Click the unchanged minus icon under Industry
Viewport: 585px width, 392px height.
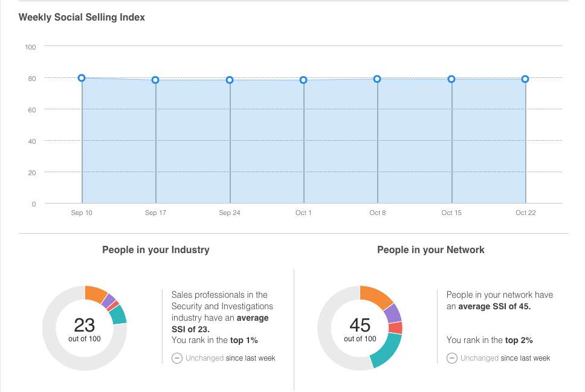pyautogui.click(x=177, y=358)
